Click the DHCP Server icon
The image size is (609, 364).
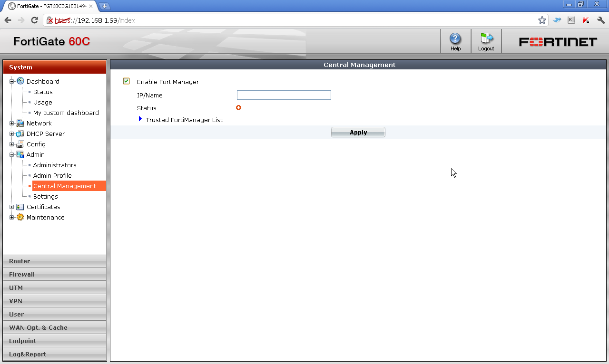click(x=20, y=134)
